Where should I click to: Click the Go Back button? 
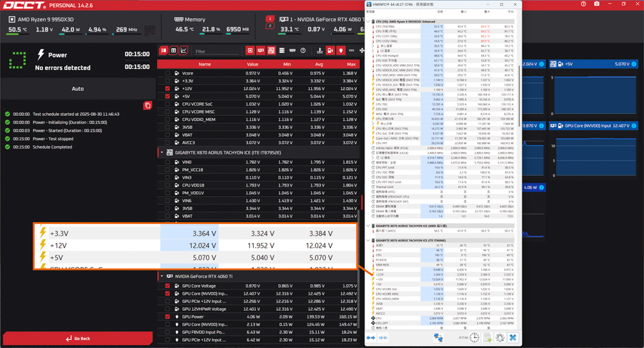pyautogui.click(x=78, y=338)
